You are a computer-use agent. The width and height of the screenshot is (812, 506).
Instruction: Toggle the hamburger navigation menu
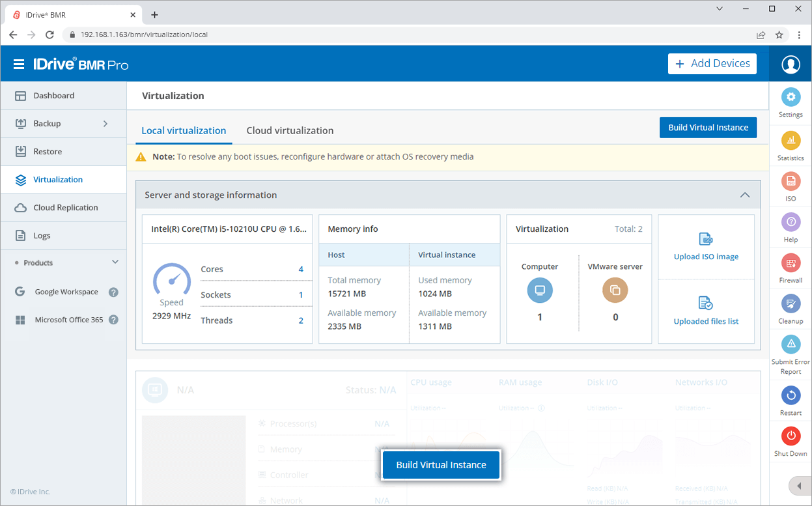point(19,64)
